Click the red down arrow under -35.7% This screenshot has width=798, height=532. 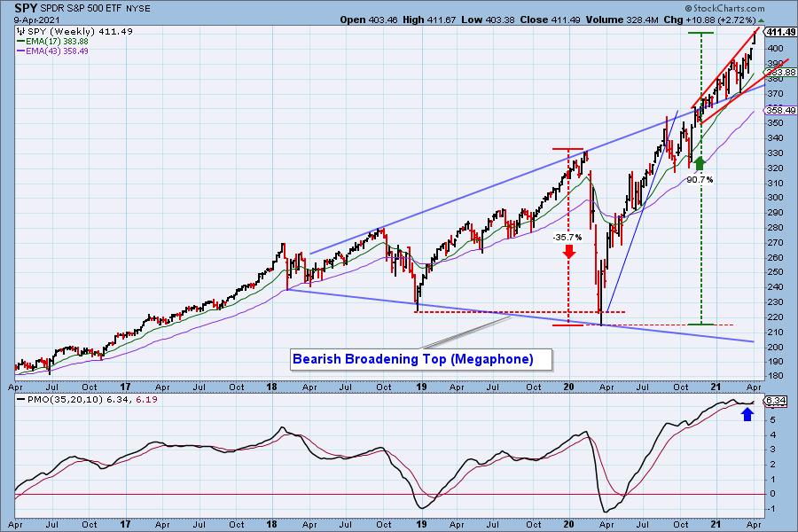pyautogui.click(x=569, y=251)
